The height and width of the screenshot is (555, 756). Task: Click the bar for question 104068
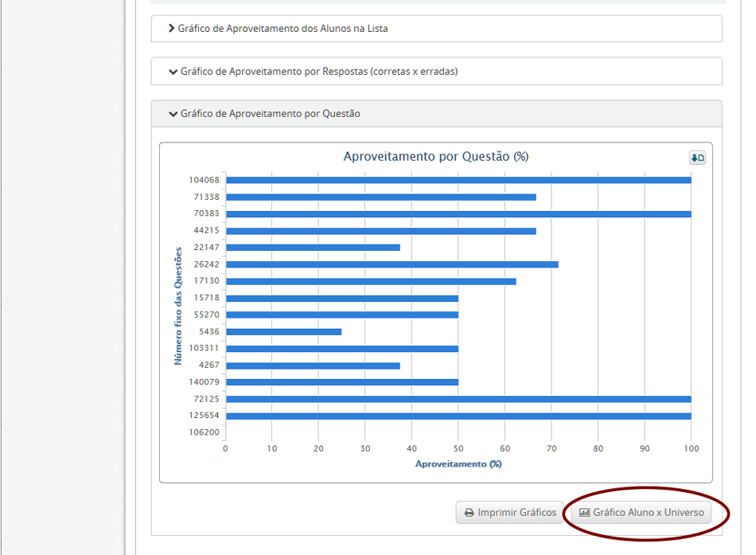coord(458,180)
